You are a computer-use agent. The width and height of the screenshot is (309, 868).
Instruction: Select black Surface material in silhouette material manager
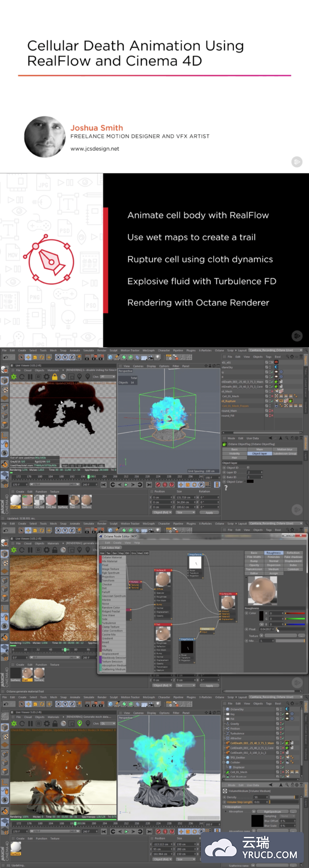coord(63,501)
